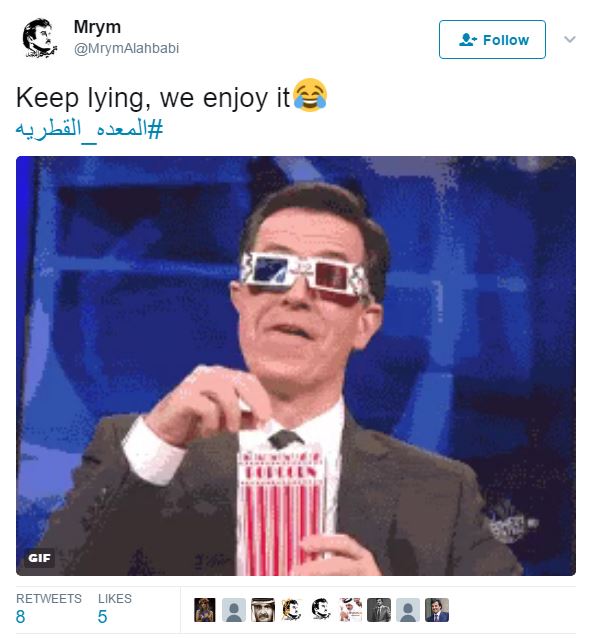Click the Follow button

tap(492, 40)
